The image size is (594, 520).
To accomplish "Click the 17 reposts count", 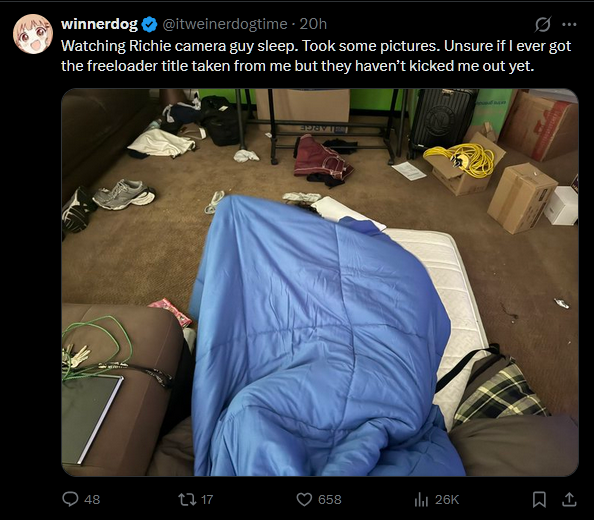I will point(207,500).
